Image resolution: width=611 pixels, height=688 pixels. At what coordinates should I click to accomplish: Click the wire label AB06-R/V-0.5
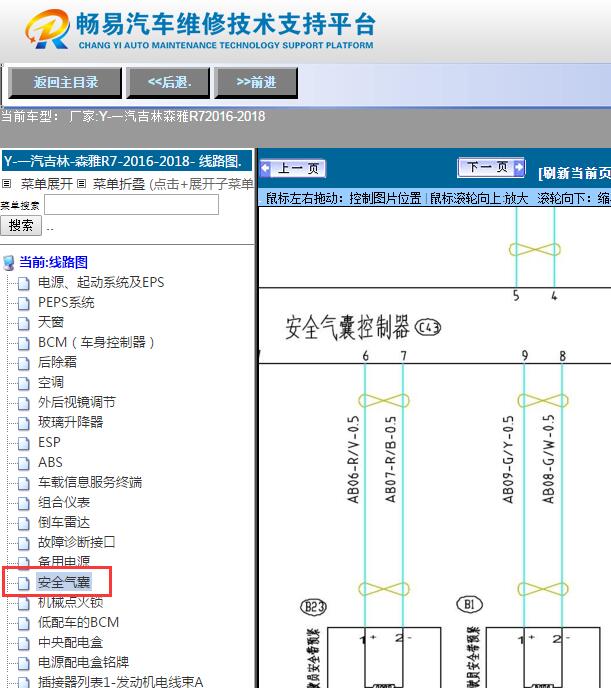pos(354,459)
